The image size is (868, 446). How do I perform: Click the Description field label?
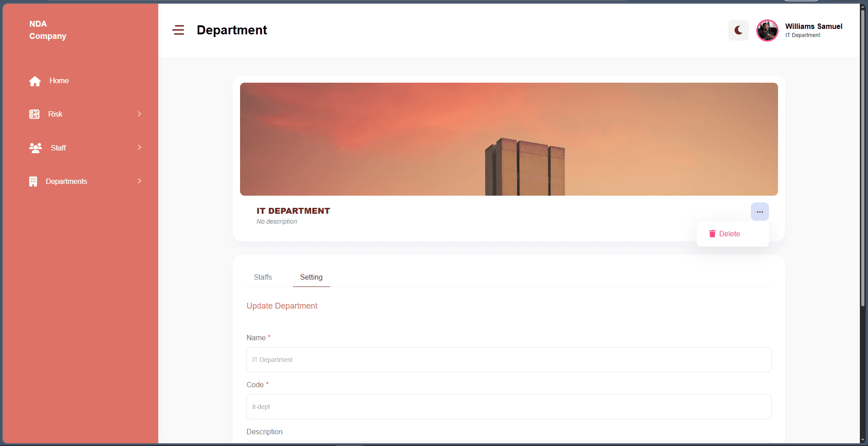click(264, 432)
